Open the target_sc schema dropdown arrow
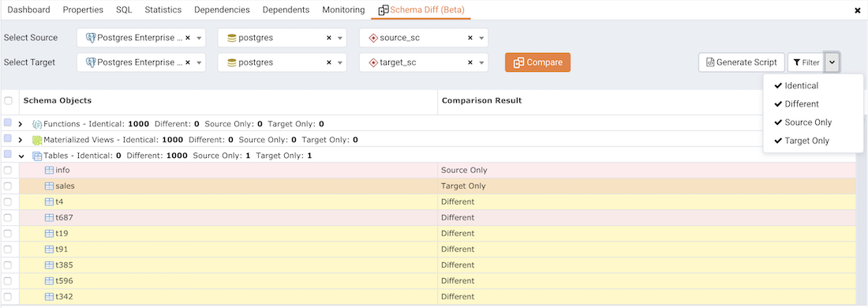Screen dimensions: 868x308 (481, 62)
